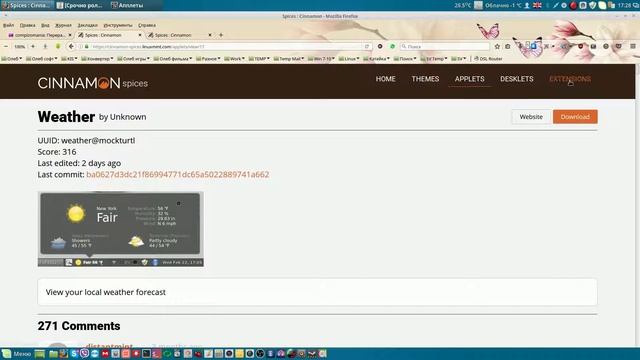
Task: Expand the Олеб игры bookmarks folder
Action: coord(133,59)
